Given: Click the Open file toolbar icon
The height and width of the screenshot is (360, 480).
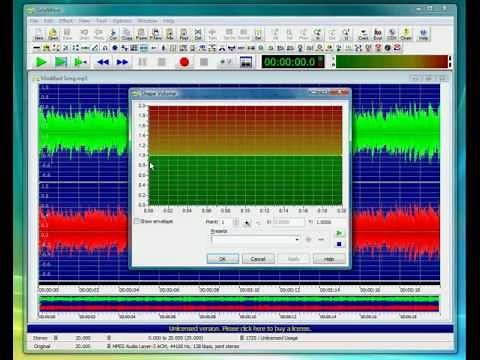Looking at the screenshot, I should coord(53,34).
